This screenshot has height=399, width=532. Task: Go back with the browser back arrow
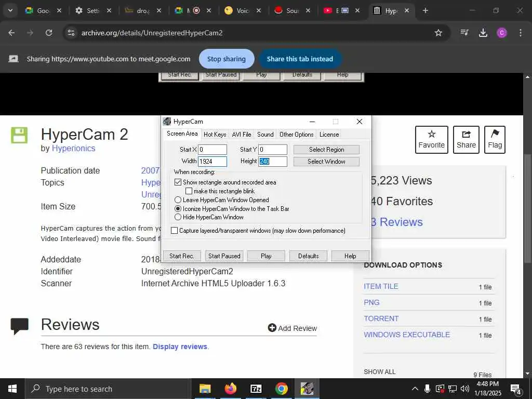coord(11,33)
